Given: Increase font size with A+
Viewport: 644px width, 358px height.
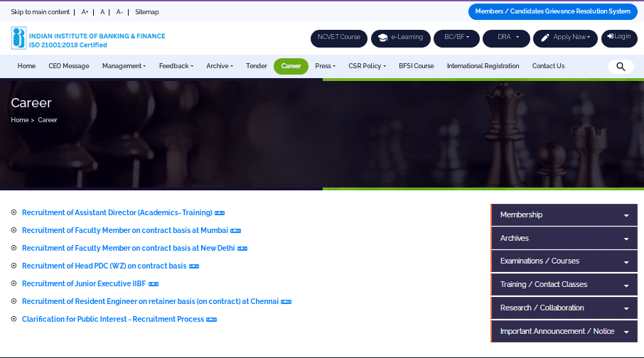Looking at the screenshot, I should [x=85, y=12].
